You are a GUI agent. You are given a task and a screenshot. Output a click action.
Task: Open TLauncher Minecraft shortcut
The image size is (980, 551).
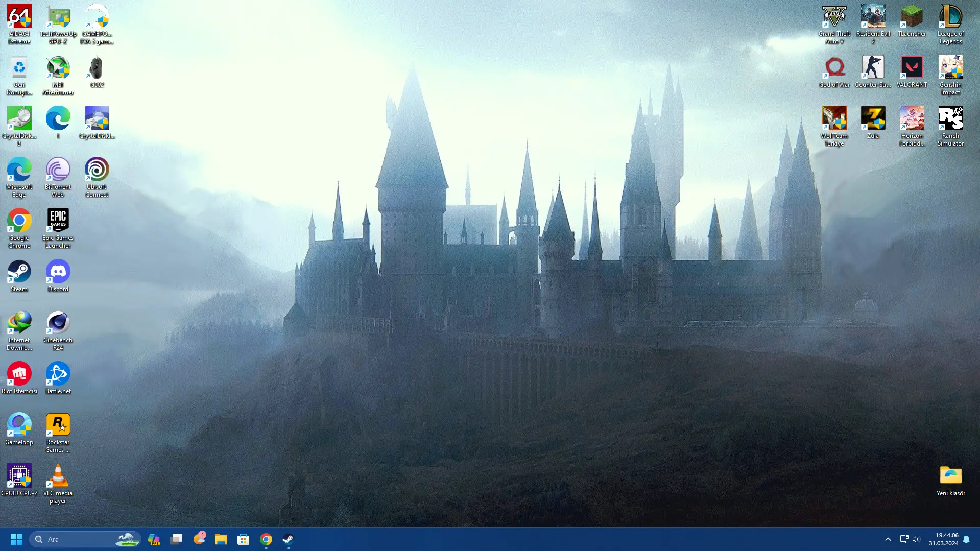912,21
